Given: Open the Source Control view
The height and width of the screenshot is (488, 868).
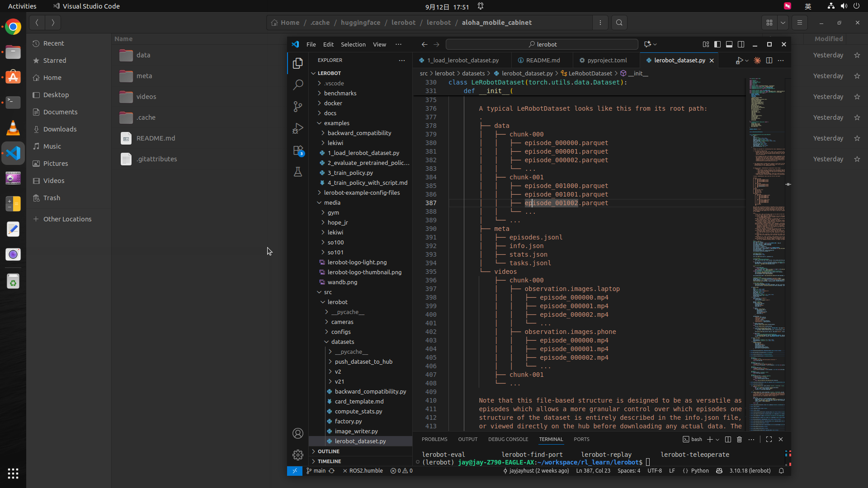Looking at the screenshot, I should tap(297, 107).
